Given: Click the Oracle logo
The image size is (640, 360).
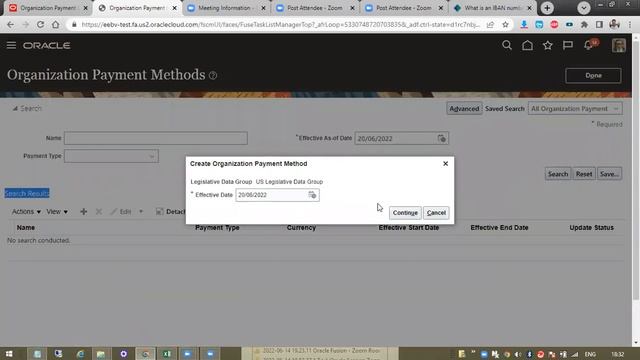Looking at the screenshot, I should point(47,45).
